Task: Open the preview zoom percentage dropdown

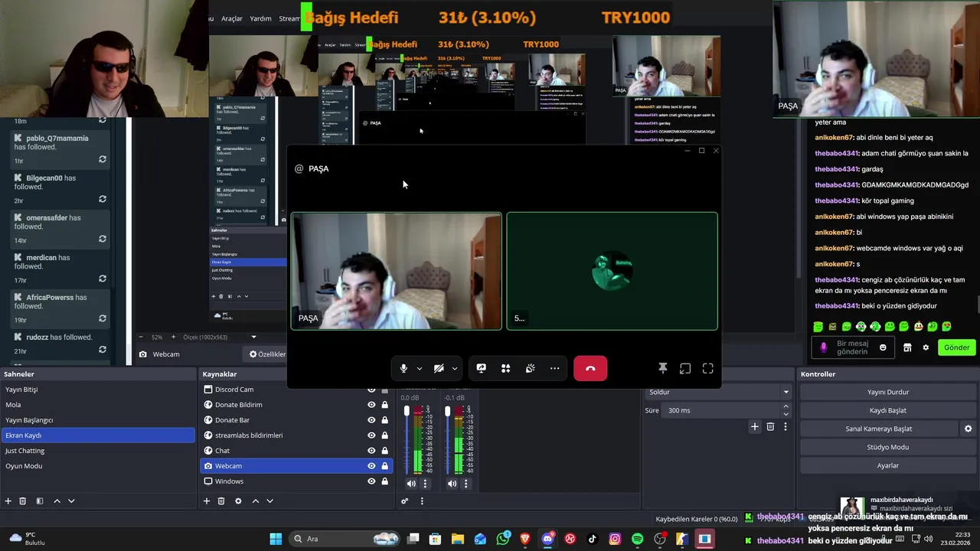Action: coord(253,337)
